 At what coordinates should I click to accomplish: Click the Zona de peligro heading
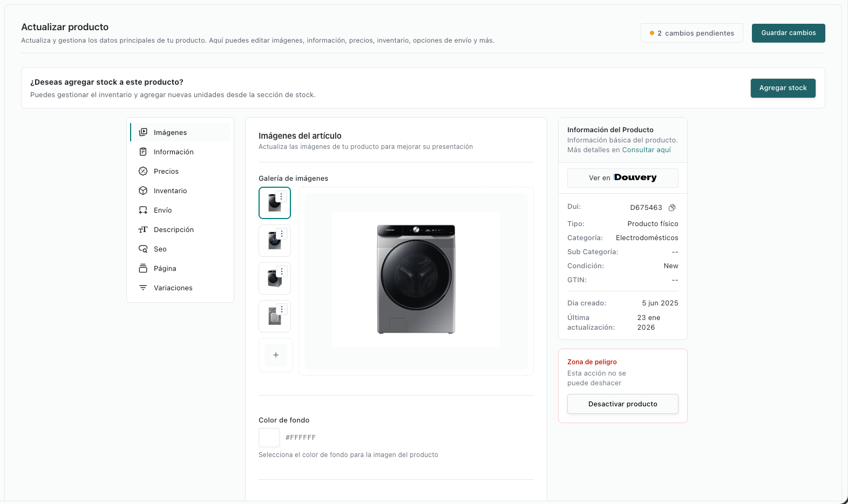point(592,362)
